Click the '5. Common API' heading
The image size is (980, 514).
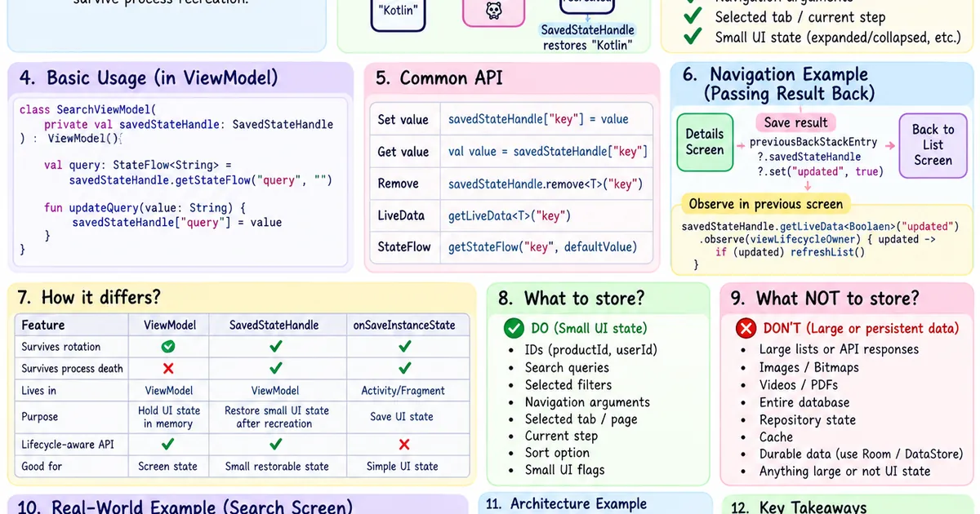click(x=439, y=78)
